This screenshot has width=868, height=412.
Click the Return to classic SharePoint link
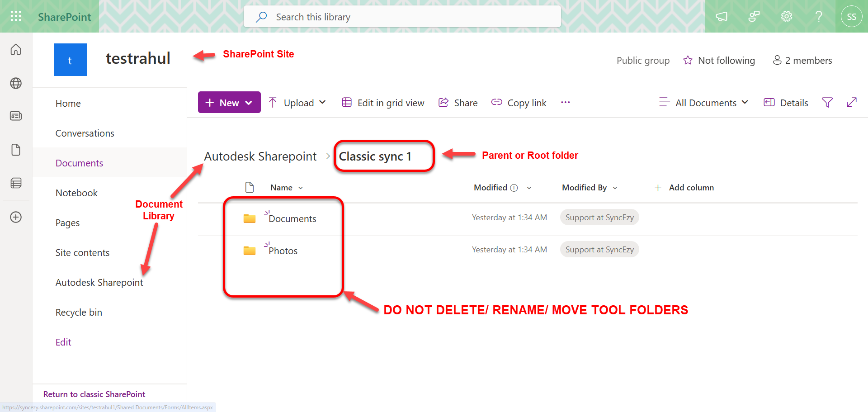pos(94,394)
